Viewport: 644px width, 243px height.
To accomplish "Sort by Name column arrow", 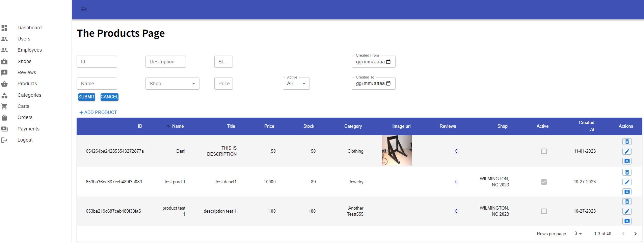I will tap(168, 126).
